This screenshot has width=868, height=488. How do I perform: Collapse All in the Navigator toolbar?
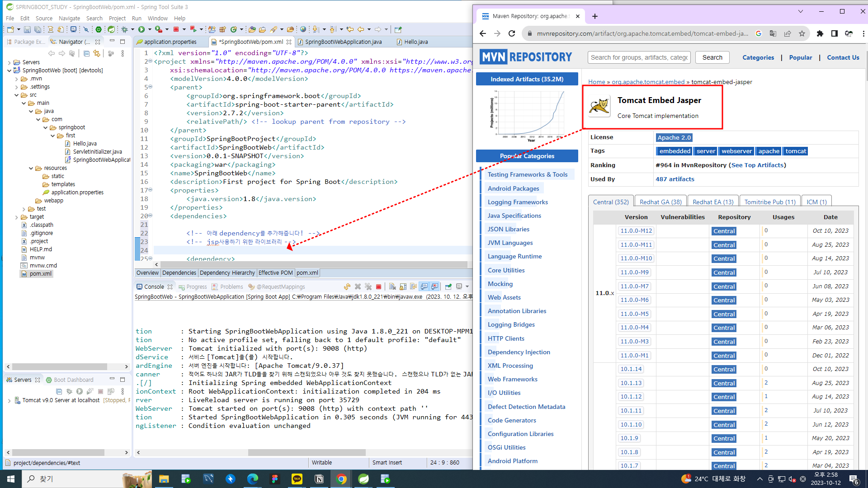click(86, 53)
